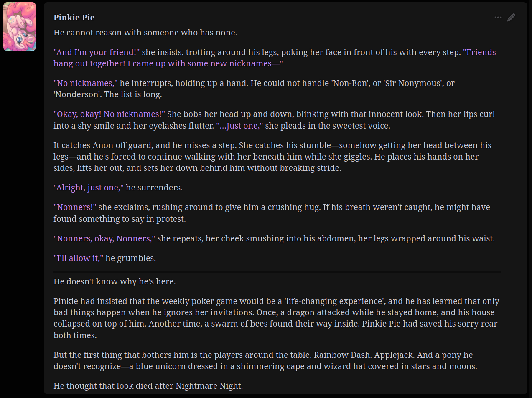Click the purple dialogue "No nicknames,"
The width and height of the screenshot is (532, 398).
(85, 83)
